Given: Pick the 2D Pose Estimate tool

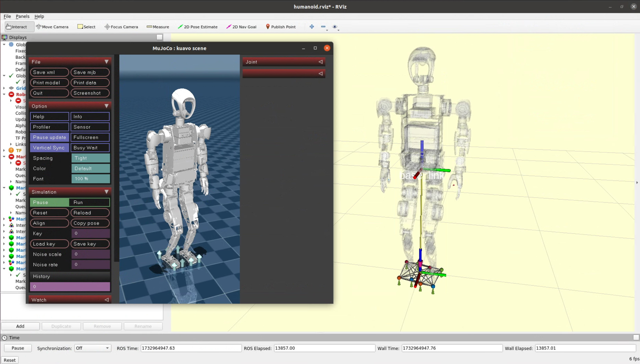Looking at the screenshot, I should 198,27.
